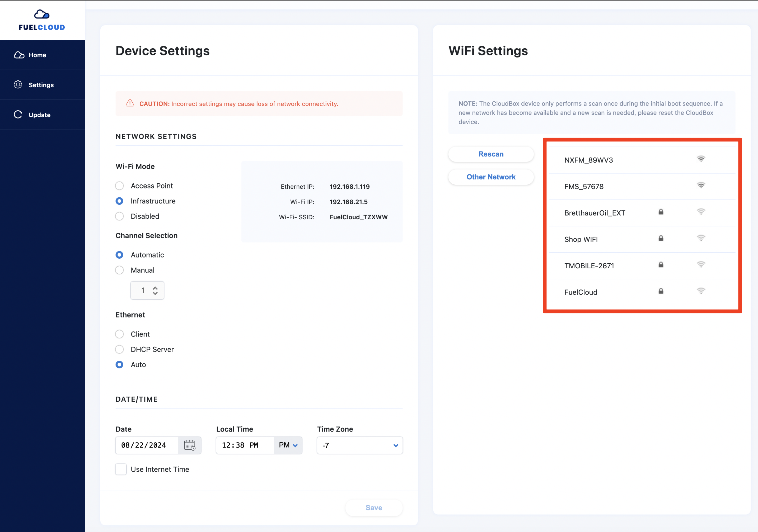Open the AM/PM dropdown
758x532 pixels.
[x=288, y=446]
